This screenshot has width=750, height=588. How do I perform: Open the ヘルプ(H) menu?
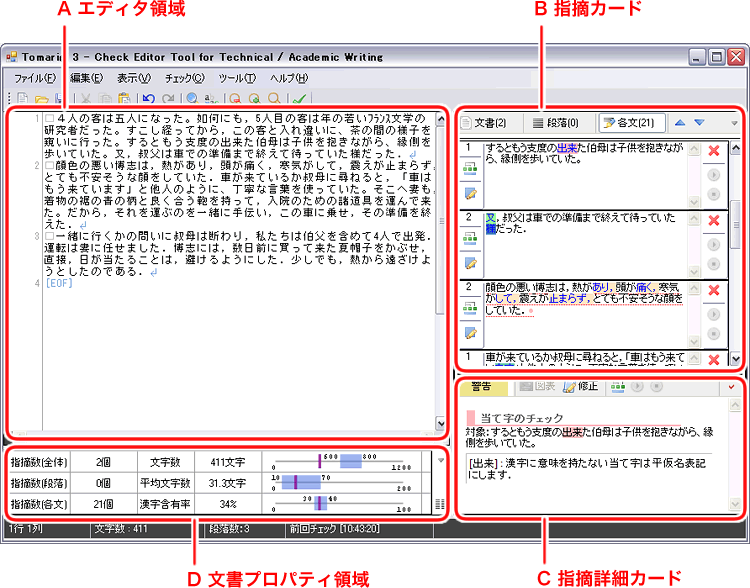[288, 78]
